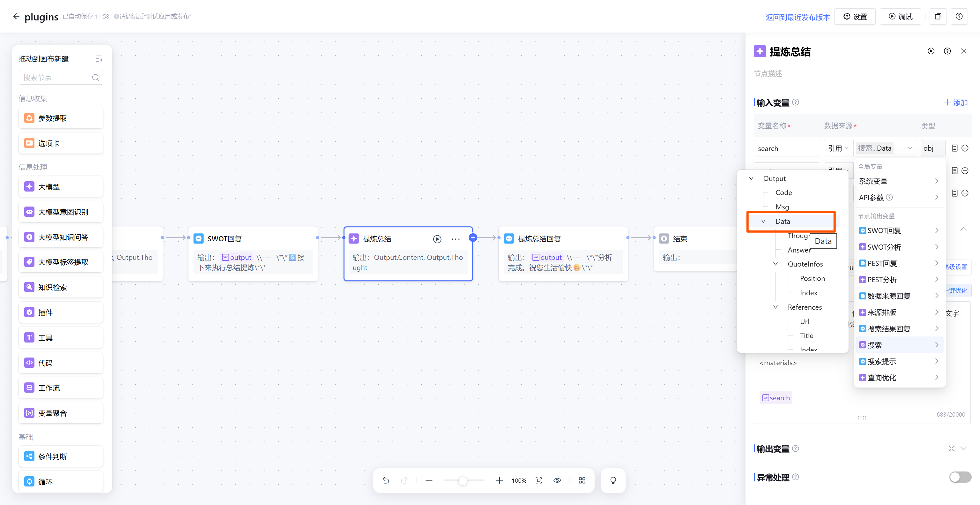Click the blue plus connector on 提炼总结 node
Screen dimensions: 980x505
click(473, 238)
